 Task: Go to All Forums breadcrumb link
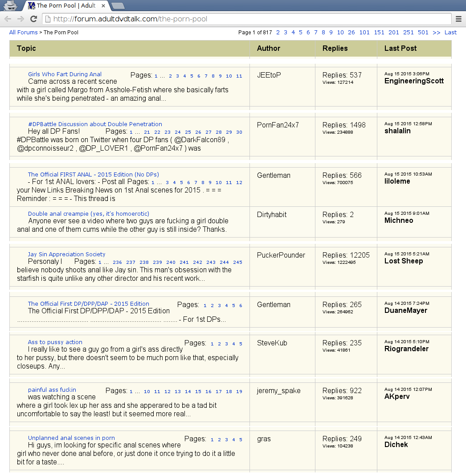pos(23,33)
